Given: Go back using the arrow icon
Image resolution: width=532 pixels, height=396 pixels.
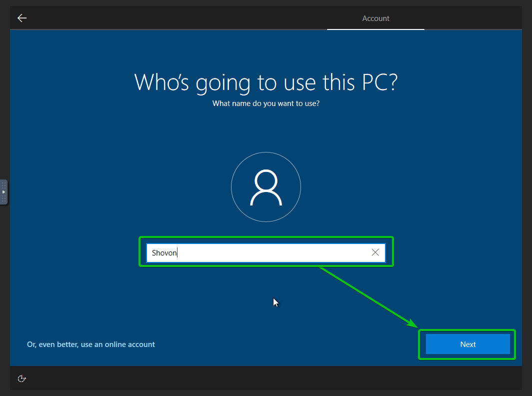Looking at the screenshot, I should tap(22, 18).
